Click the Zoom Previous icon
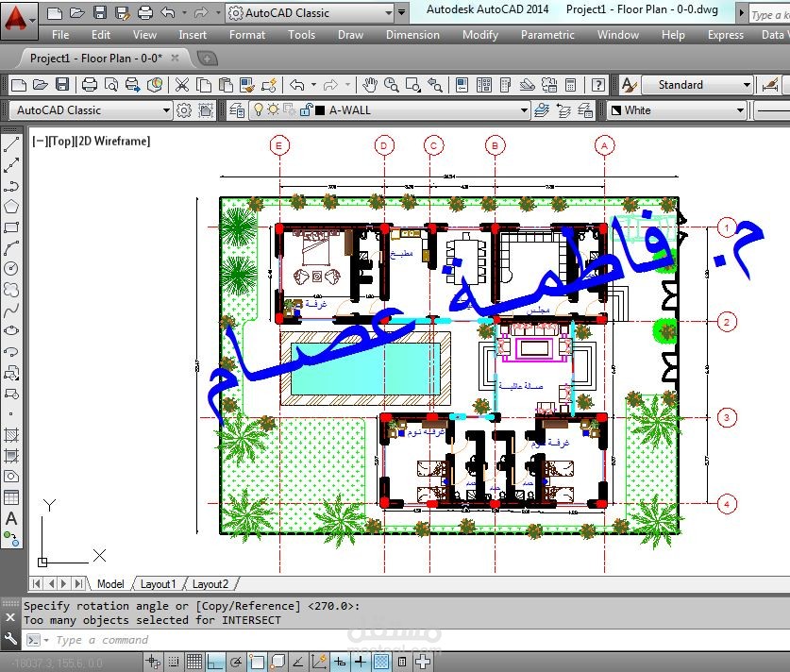Screen dimensions: 790x672 pyautogui.click(x=435, y=85)
